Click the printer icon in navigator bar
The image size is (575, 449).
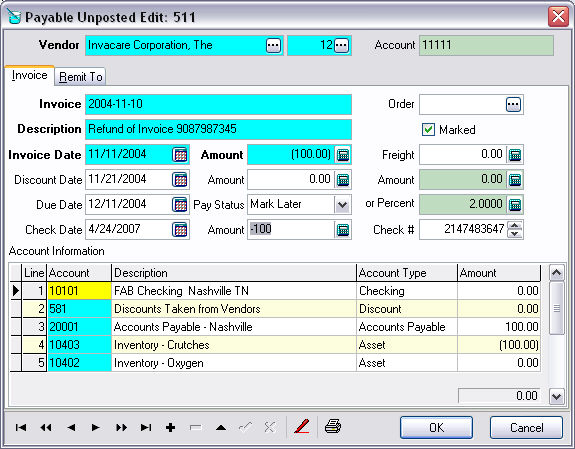333,427
